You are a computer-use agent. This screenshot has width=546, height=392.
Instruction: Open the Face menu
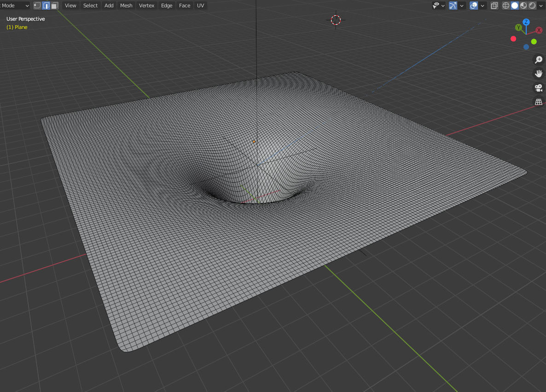185,6
